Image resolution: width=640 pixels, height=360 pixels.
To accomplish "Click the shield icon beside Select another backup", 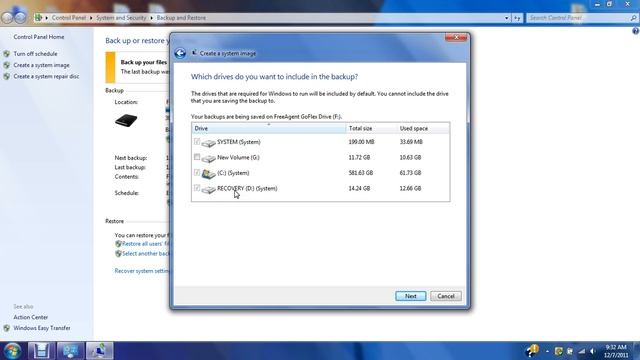I will 118,253.
